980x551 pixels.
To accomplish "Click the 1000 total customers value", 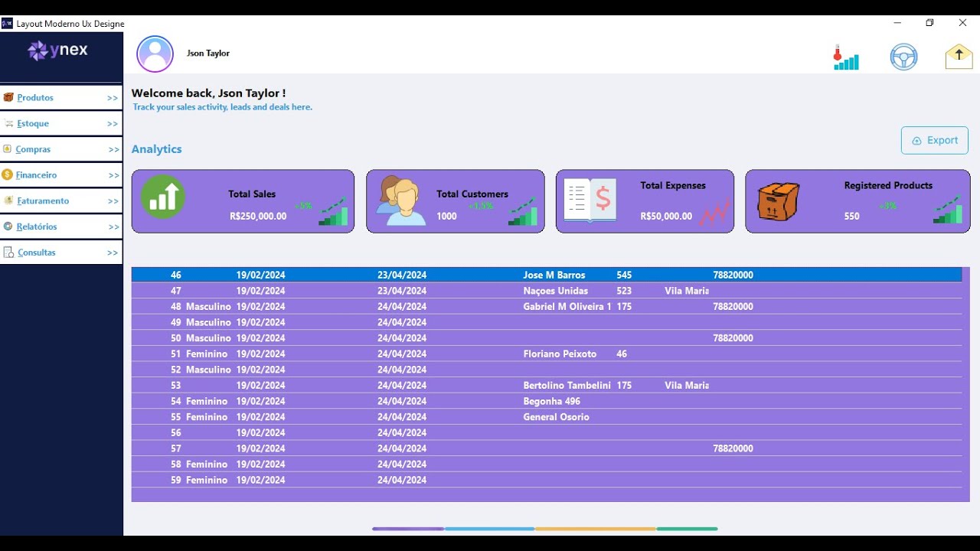I will click(x=446, y=217).
